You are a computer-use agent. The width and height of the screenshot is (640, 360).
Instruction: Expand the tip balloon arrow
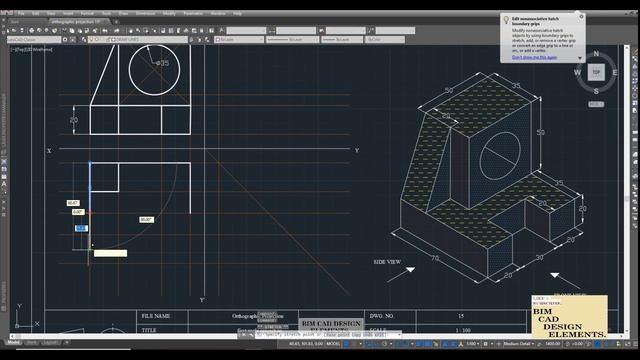point(580,58)
